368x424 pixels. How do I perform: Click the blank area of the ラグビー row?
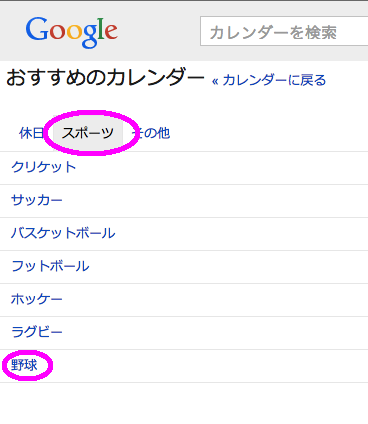(213, 333)
